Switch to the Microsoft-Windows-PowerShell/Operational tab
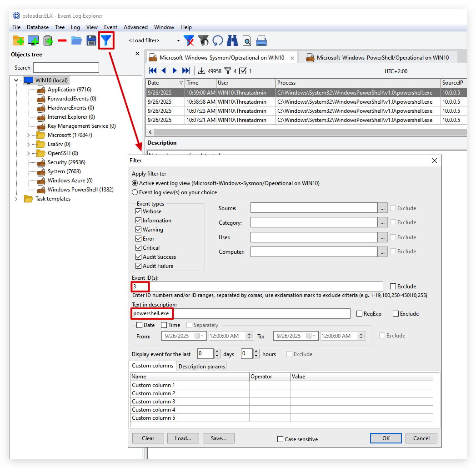Screen dimensions: 476x468 pyautogui.click(x=378, y=57)
